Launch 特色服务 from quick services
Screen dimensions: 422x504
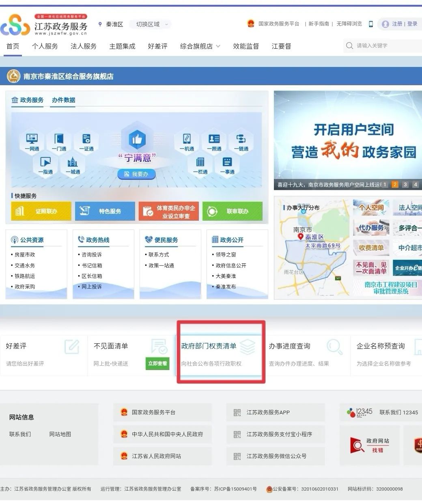(105, 211)
